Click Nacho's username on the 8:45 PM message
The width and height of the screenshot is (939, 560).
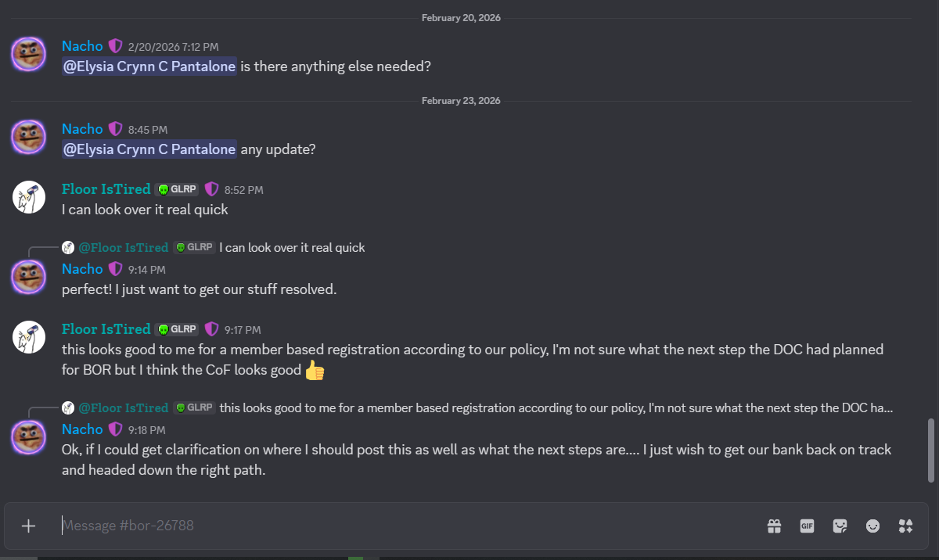(x=82, y=129)
